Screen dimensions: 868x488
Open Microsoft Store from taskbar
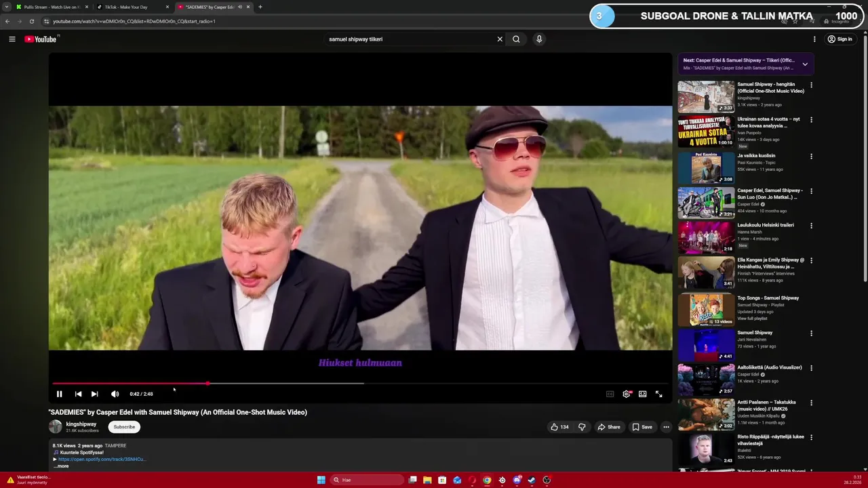coord(442,480)
